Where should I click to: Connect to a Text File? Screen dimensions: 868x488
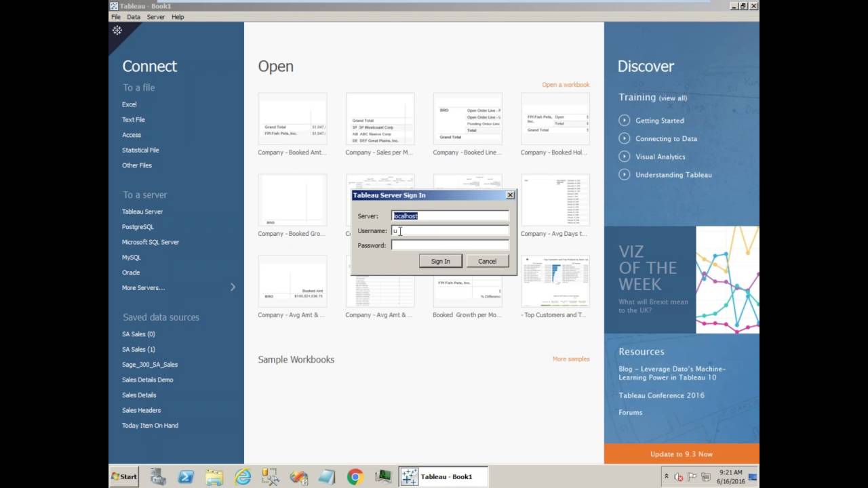[x=134, y=120]
